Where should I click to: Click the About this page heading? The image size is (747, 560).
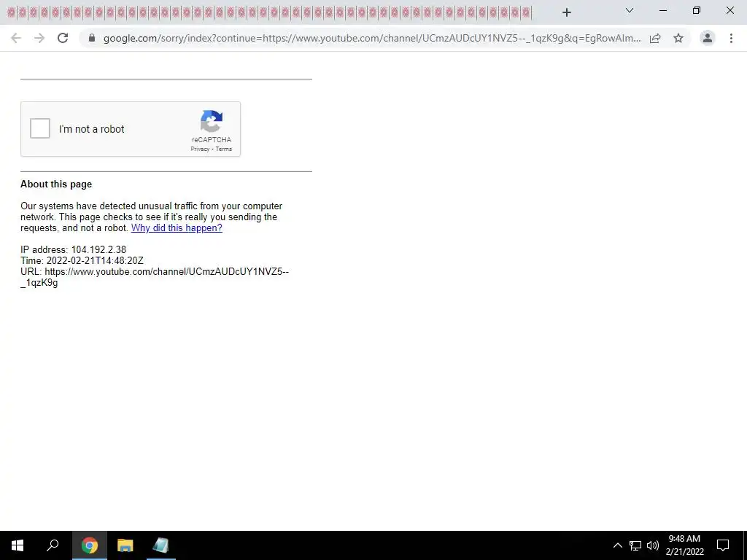coord(56,184)
